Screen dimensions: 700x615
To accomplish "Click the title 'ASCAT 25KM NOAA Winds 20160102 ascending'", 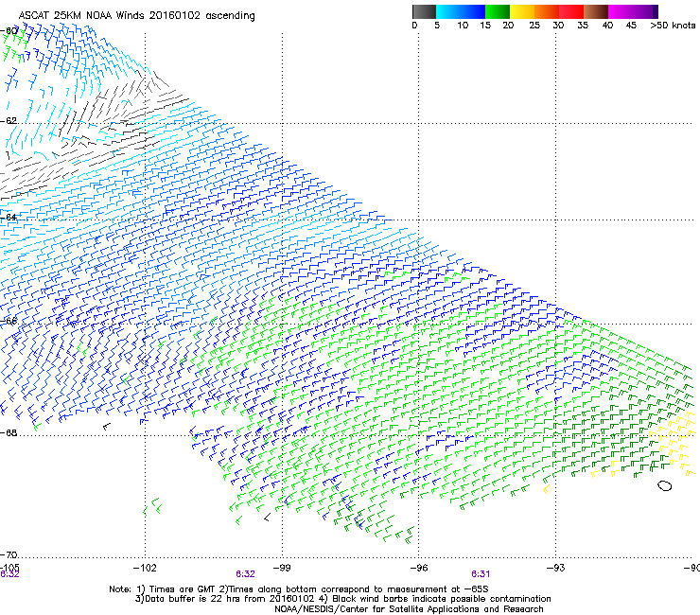I will tap(136, 16).
